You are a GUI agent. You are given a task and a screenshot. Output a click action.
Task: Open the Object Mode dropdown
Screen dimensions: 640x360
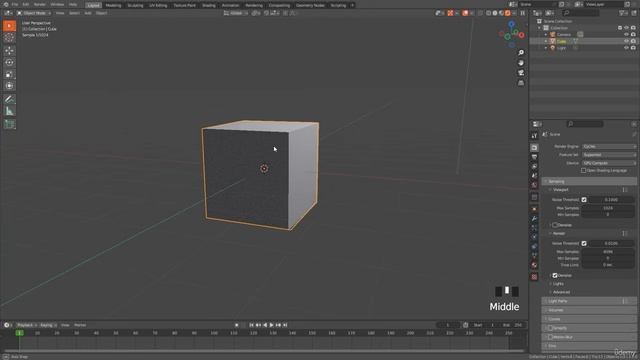(x=34, y=13)
